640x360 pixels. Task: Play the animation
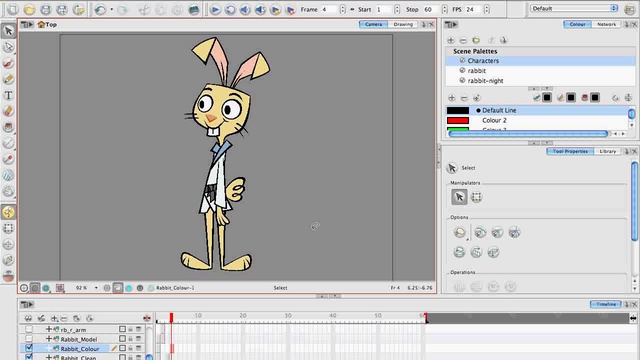pos(215,9)
